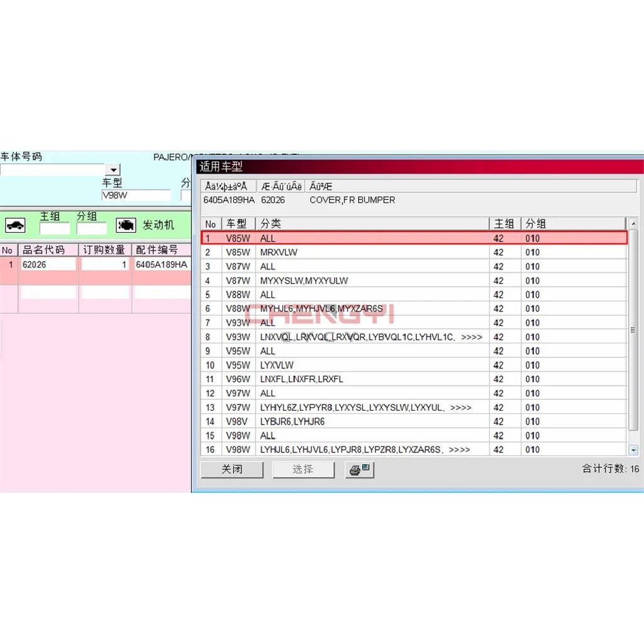Click the 分类 column header
Screen dimensions: 644x644
click(x=372, y=224)
